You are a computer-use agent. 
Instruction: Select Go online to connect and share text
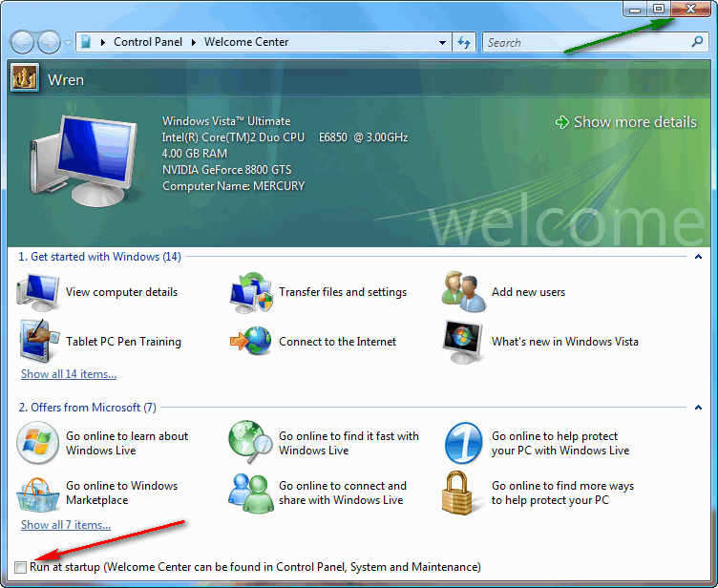343,493
